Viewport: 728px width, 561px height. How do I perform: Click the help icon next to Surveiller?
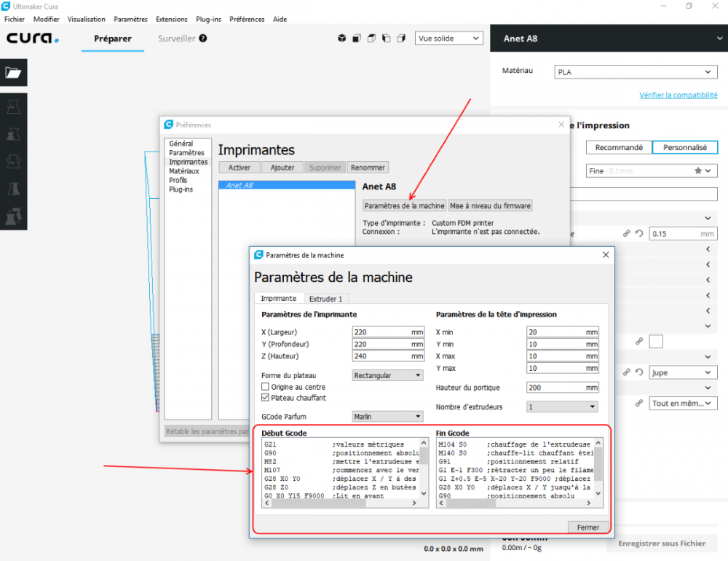point(203,38)
